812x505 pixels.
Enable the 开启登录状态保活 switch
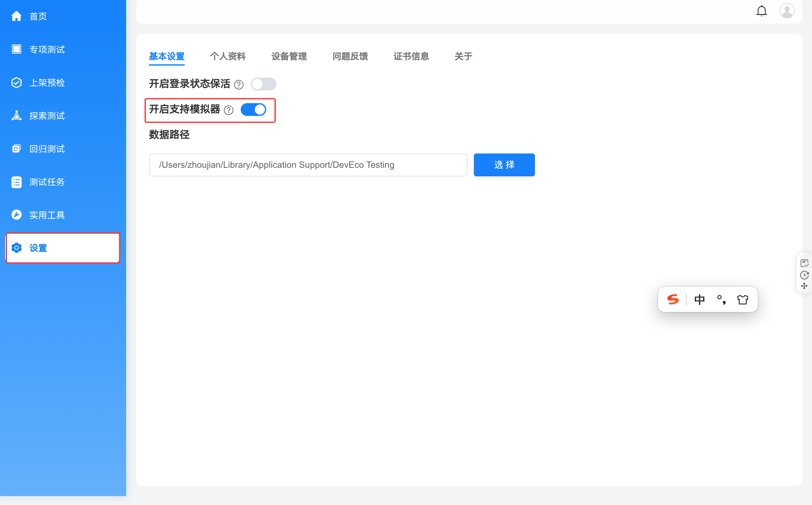pos(263,84)
